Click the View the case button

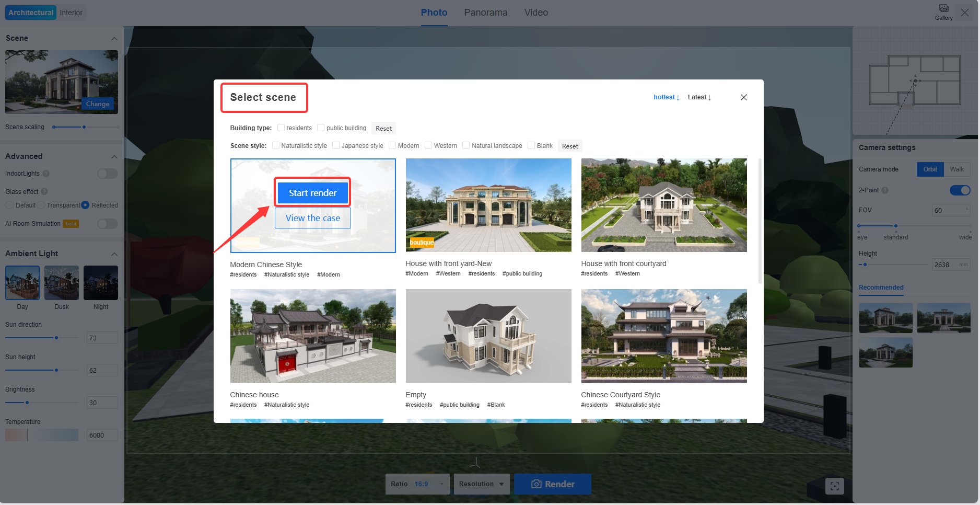coord(313,218)
